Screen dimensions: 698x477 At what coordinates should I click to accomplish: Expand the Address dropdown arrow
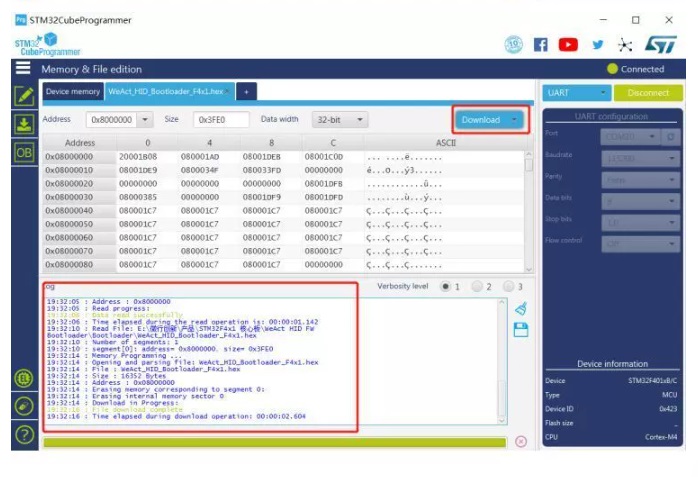(x=146, y=120)
